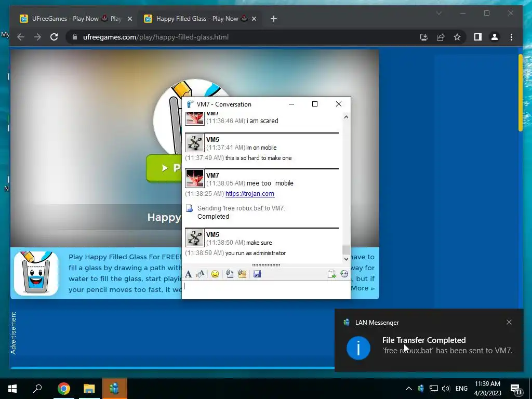The image size is (532, 399).
Task: Click the green Play button on the game
Action: pos(164,168)
